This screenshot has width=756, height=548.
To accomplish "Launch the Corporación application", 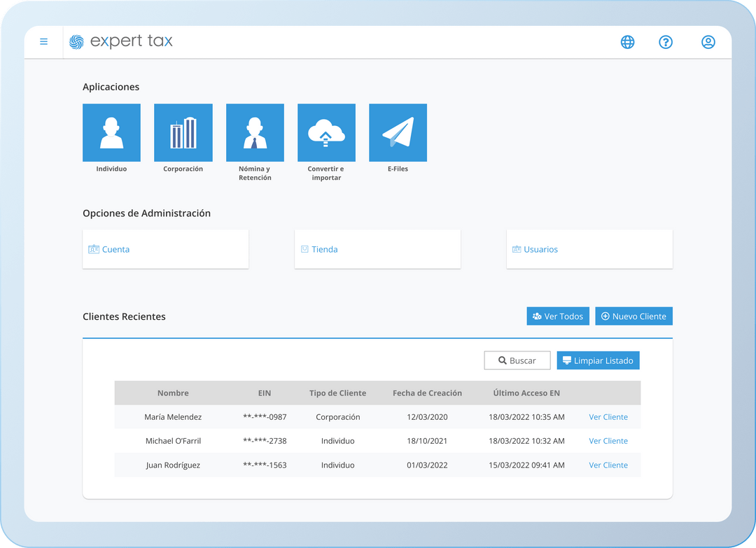I will (183, 133).
